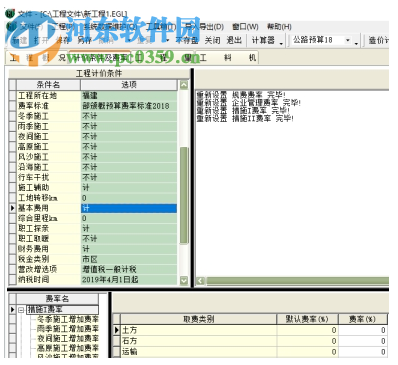Screen dimensions: 398x365
Task: Open the 工具箱(T) menu
Action: point(162,27)
